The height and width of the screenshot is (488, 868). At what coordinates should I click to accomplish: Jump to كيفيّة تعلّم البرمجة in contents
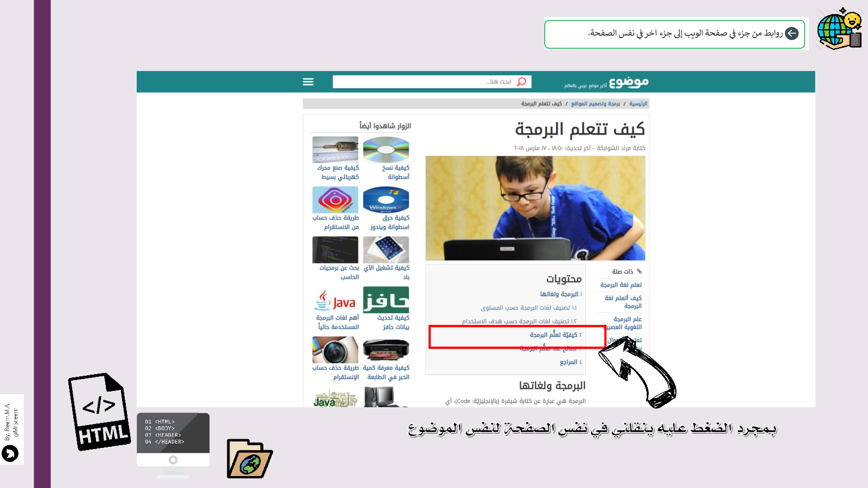click(x=553, y=335)
